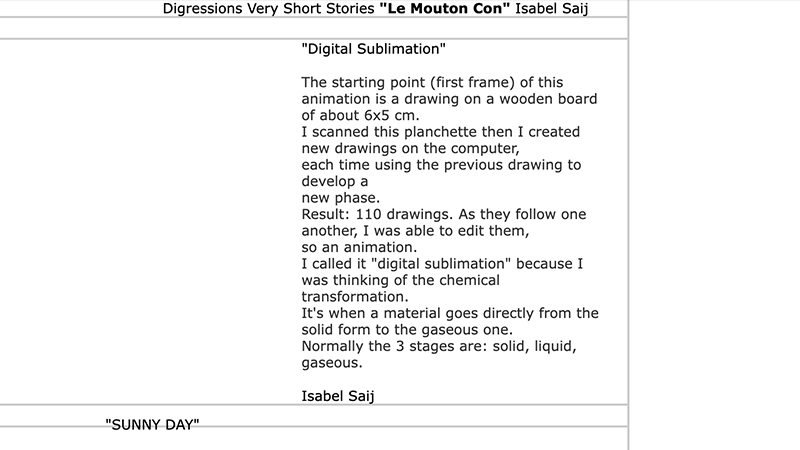Screen dimensions: 800x450
Task: Click the line "Result: 110 drawings"
Action: point(449,215)
